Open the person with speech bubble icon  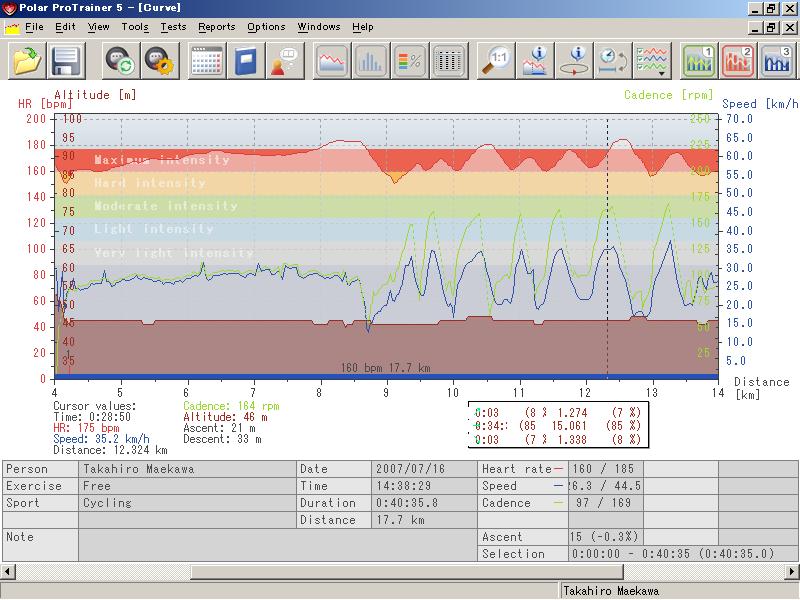[283, 61]
